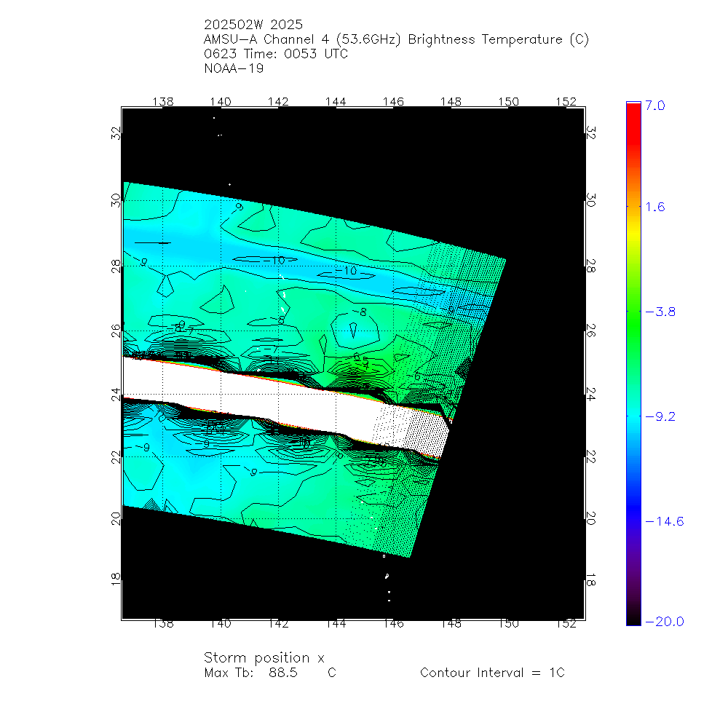728x728 pixels.
Task: Click the 32 latitude label on the left axis
Action: click(116, 134)
